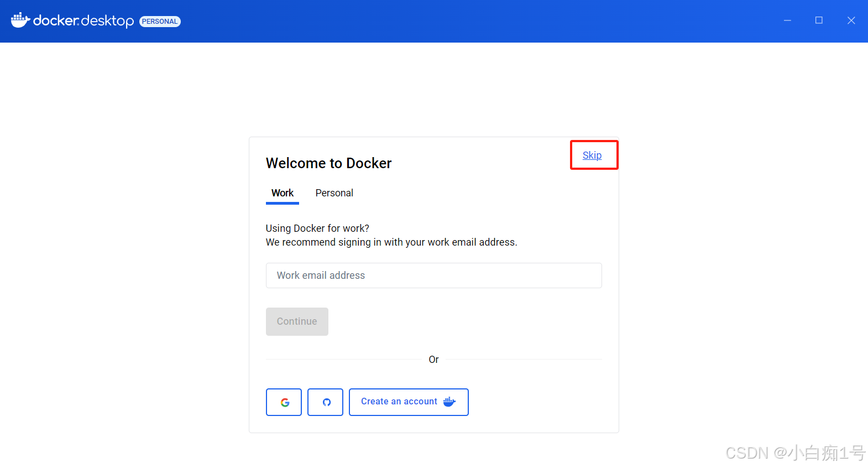868x468 pixels.
Task: Click the Create an account button
Action: click(409, 402)
